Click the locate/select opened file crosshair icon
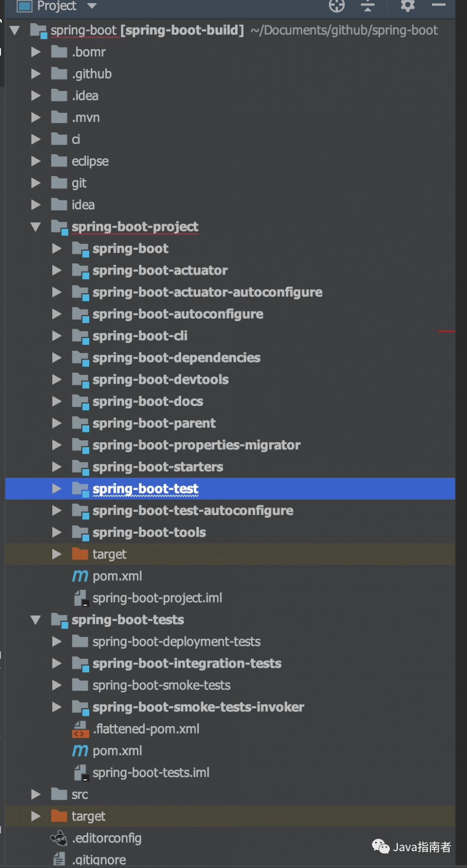Viewport: 467px width, 868px height. click(337, 6)
